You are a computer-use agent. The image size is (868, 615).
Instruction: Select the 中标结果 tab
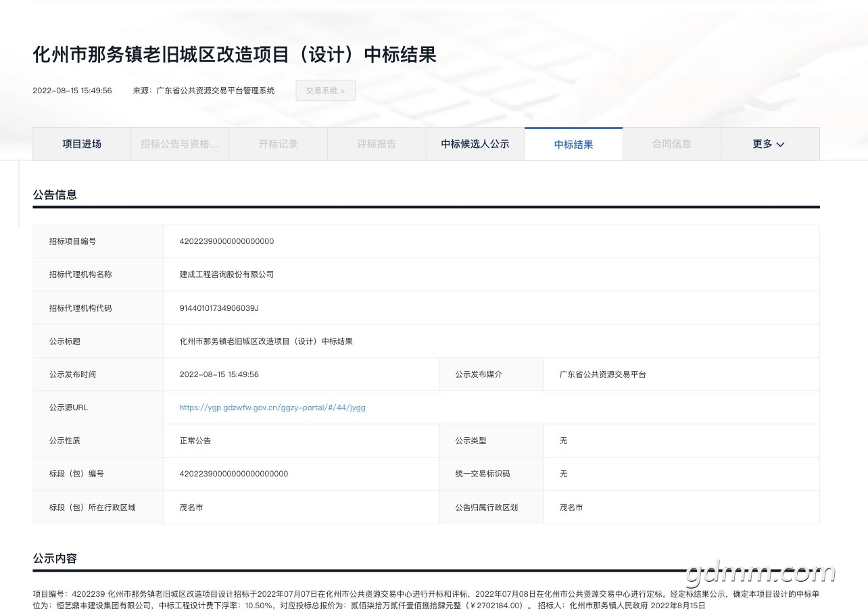573,144
